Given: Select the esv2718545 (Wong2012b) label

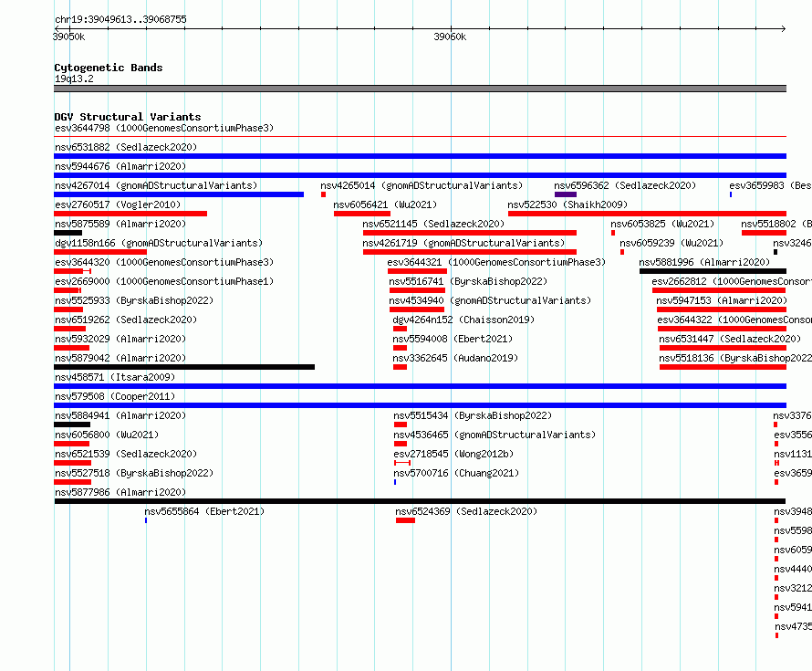Looking at the screenshot, I should tap(453, 454).
